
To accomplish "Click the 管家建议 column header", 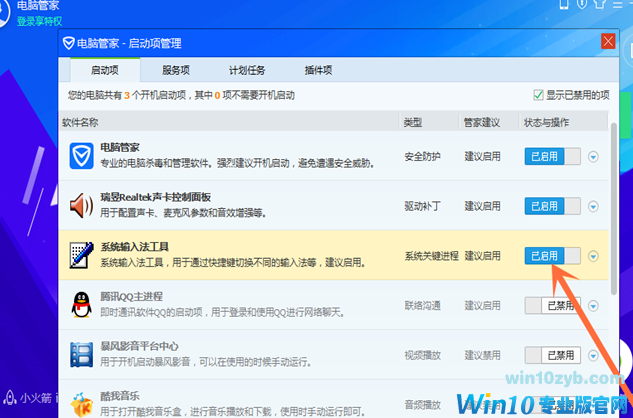I will (x=482, y=122).
